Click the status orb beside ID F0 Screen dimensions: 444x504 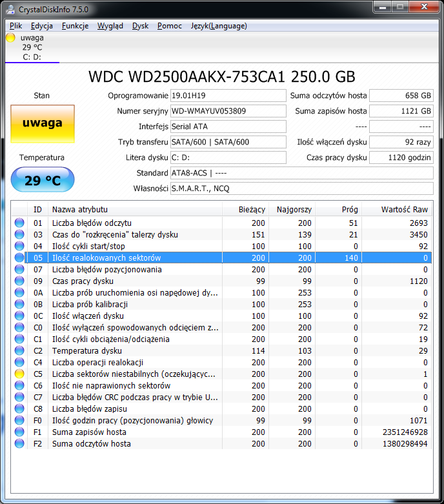pyautogui.click(x=19, y=420)
